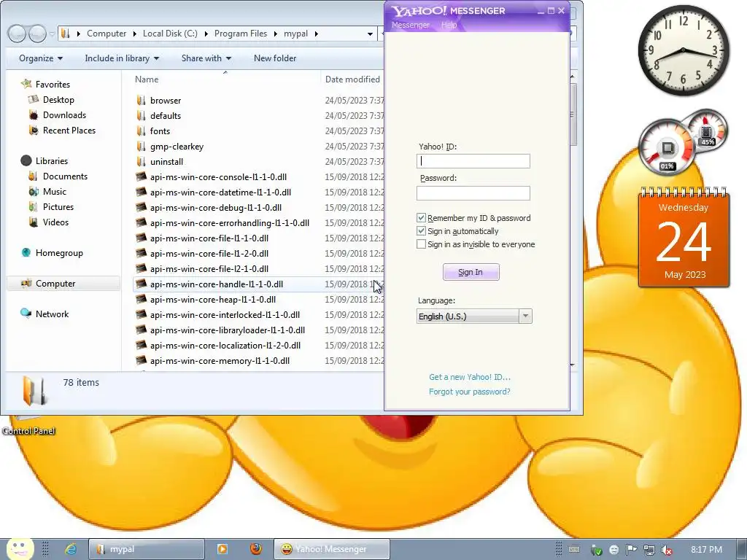The image size is (747, 560).
Task: Uncheck Sign in automatically
Action: pos(421,231)
